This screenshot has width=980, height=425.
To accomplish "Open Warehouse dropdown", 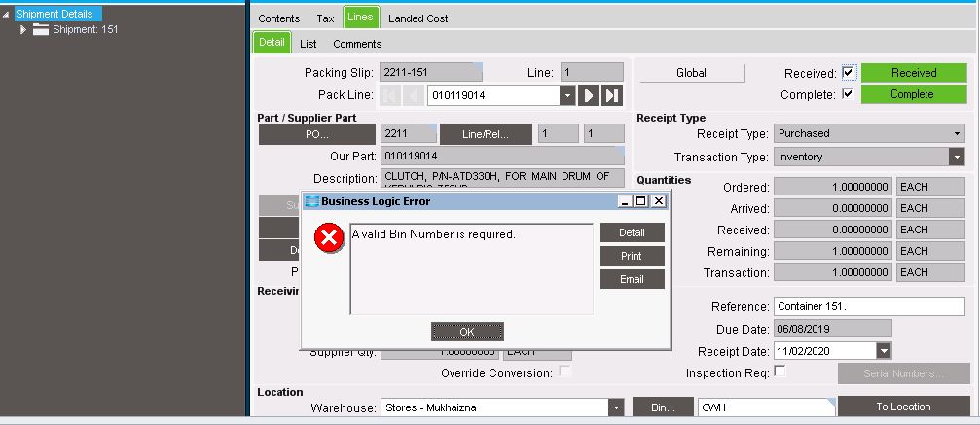I will click(617, 408).
